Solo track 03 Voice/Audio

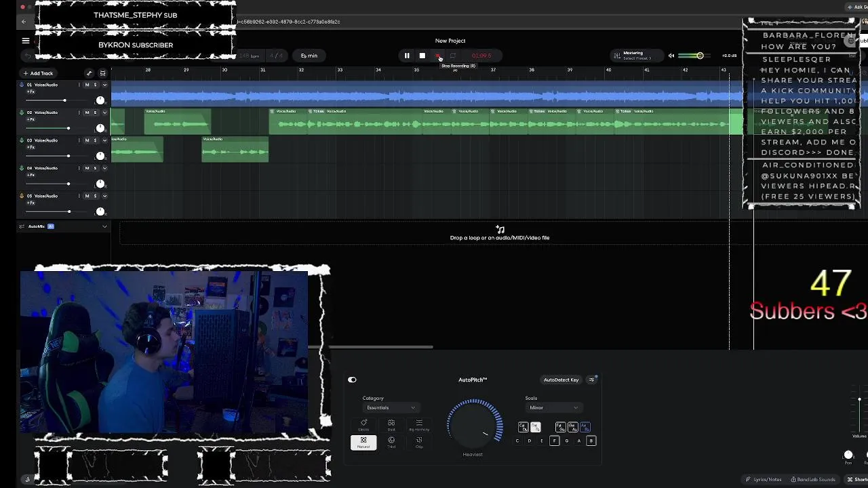95,140
